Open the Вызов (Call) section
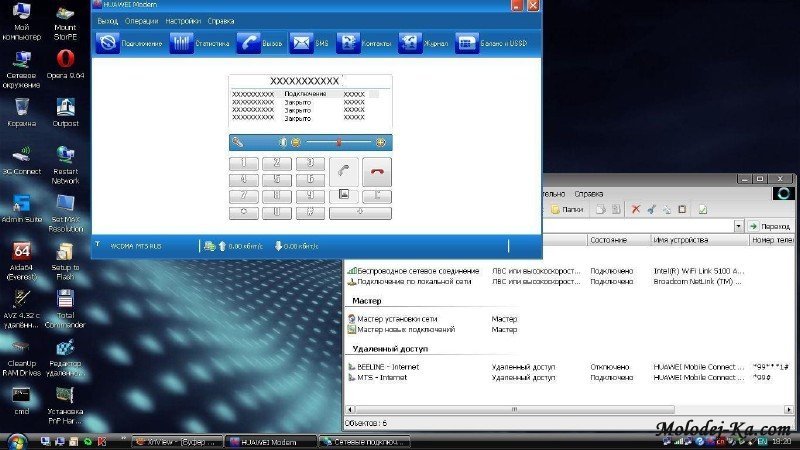 (x=249, y=43)
